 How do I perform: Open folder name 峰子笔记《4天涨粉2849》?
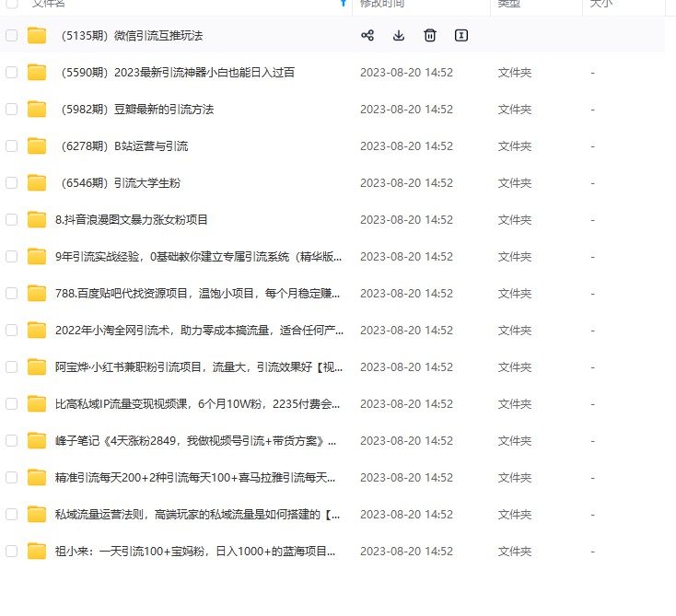click(196, 441)
